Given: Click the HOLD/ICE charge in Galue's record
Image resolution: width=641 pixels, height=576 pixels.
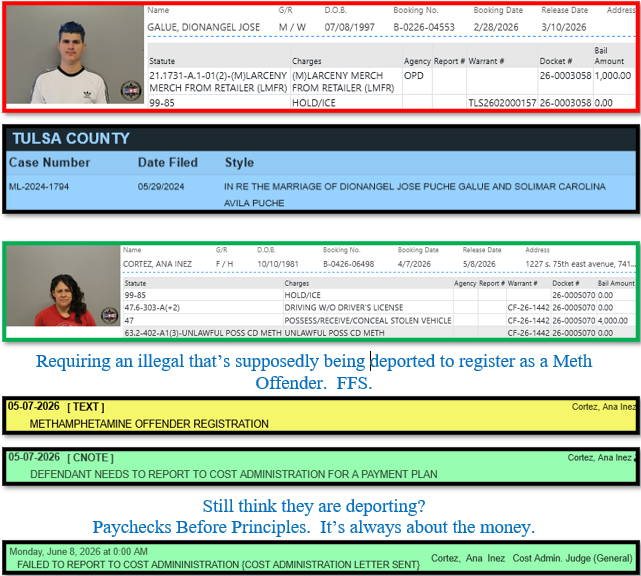Looking at the screenshot, I should pos(314,103).
